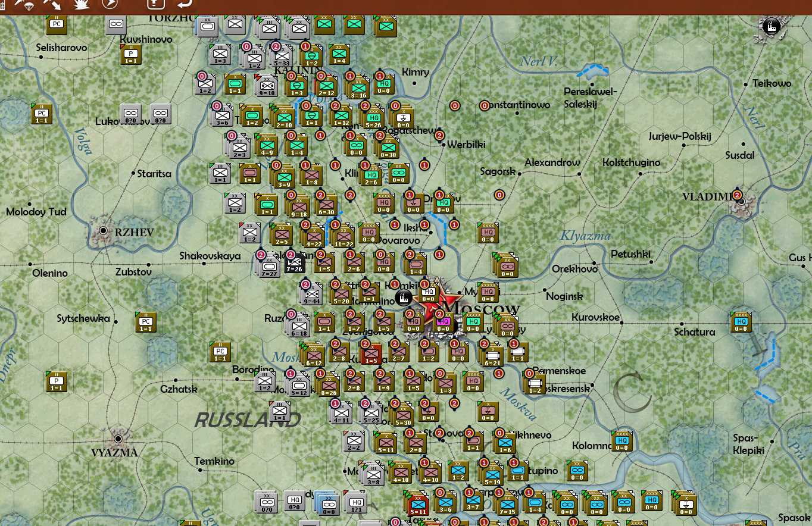812x526 pixels.
Task: Click the Rzhev city marker
Action: [x=104, y=230]
